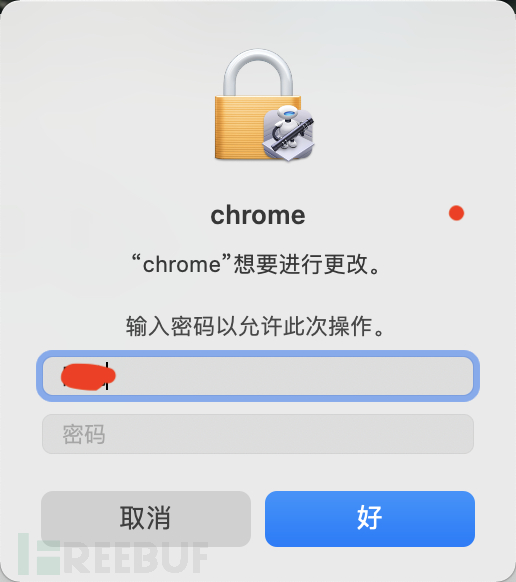Image resolution: width=516 pixels, height=582 pixels.
Task: Click the silver shackle of the padlock
Action: (258, 72)
